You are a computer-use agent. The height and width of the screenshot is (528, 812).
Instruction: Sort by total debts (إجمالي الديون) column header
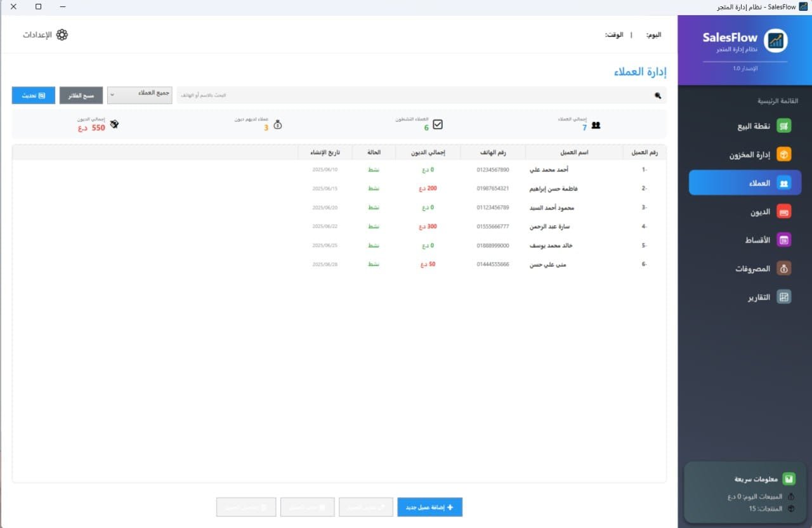point(428,152)
